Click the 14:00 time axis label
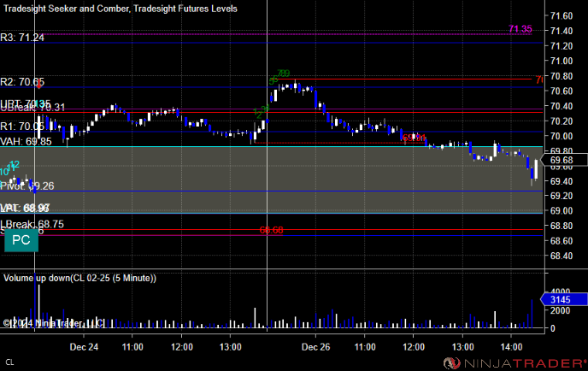Viewport: 588px width, 371px height. pos(511,347)
